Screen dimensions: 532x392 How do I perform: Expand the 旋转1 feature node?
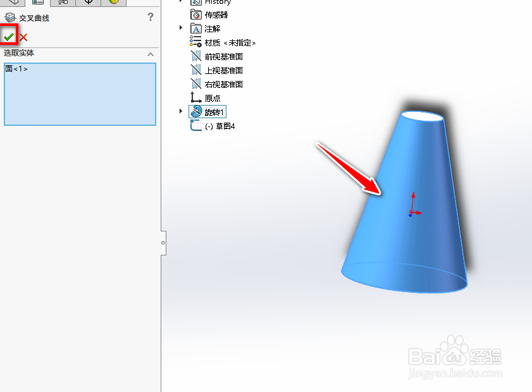click(x=181, y=111)
